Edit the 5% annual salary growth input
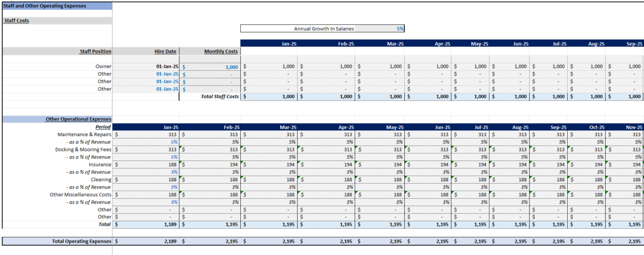Screen dimensions: 644x255 click(380, 29)
